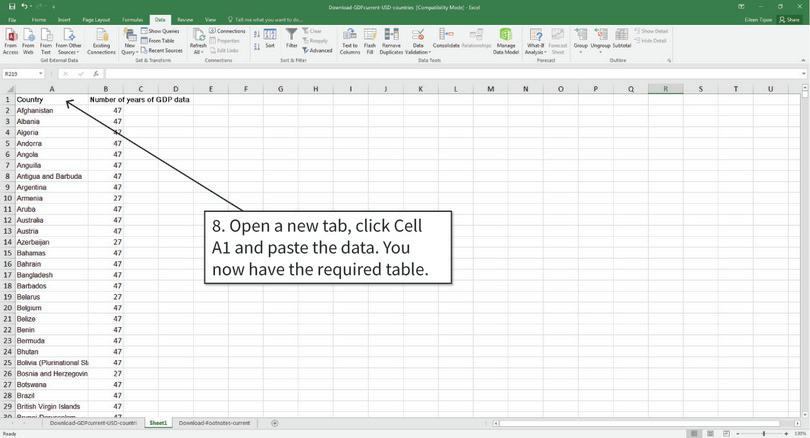Open the File tab
Viewport: 810px width, 438px height.
[x=12, y=20]
